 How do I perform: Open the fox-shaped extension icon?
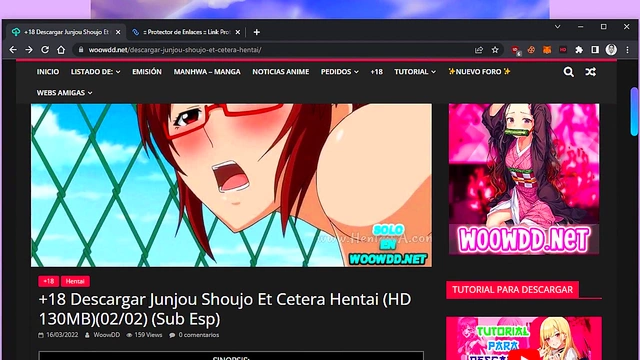[547, 50]
